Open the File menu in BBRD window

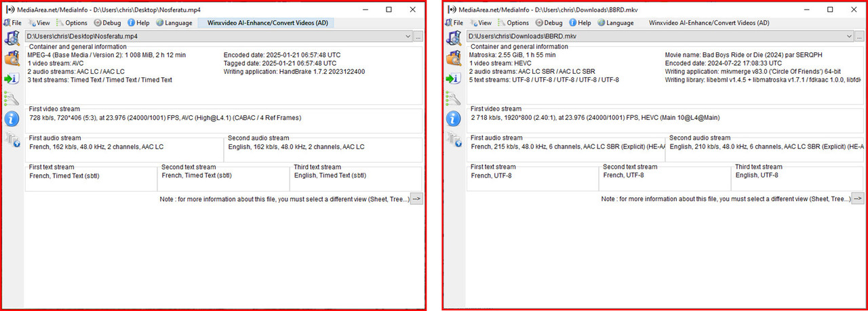[x=454, y=22]
